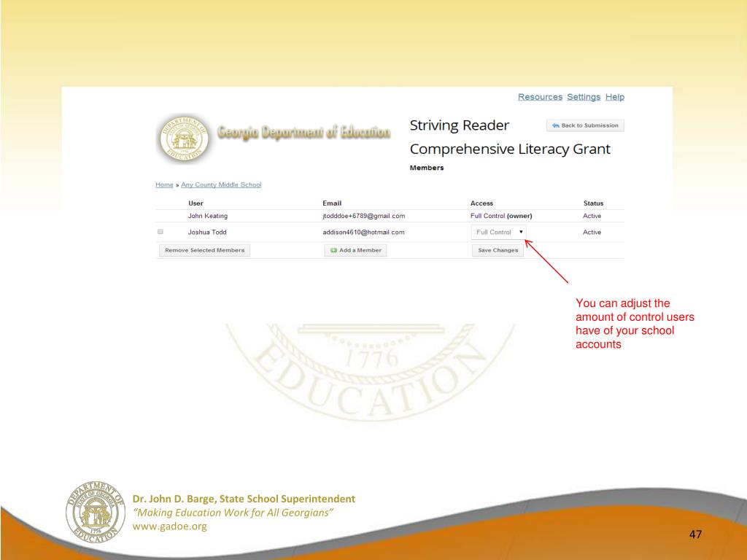This screenshot has width=747, height=560.
Task: Click the Members heading
Action: 427,168
